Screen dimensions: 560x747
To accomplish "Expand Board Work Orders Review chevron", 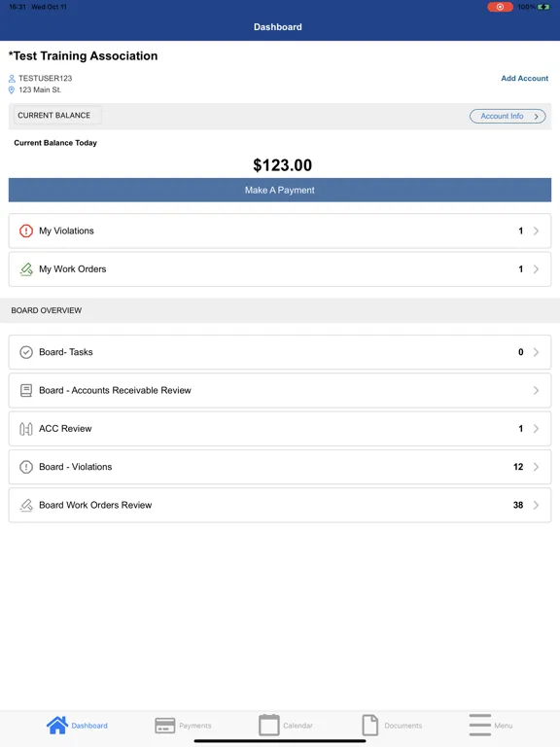I will (536, 505).
